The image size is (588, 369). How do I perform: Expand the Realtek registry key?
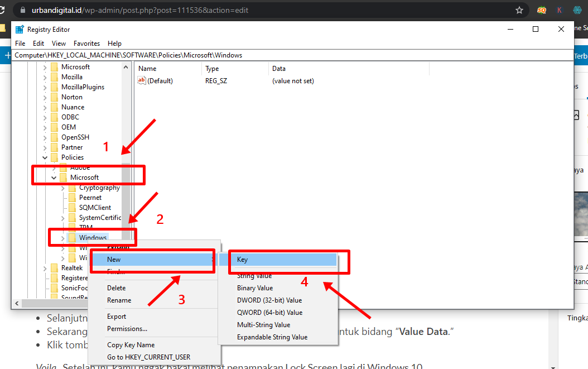coord(45,269)
